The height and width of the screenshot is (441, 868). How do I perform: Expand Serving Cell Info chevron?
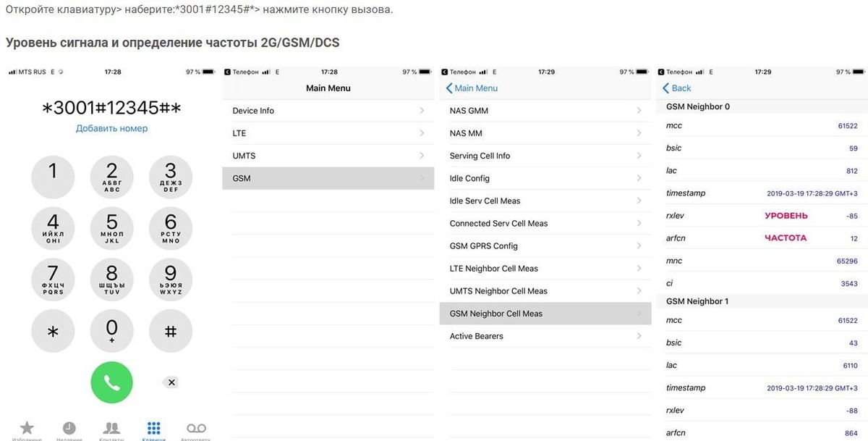(639, 156)
